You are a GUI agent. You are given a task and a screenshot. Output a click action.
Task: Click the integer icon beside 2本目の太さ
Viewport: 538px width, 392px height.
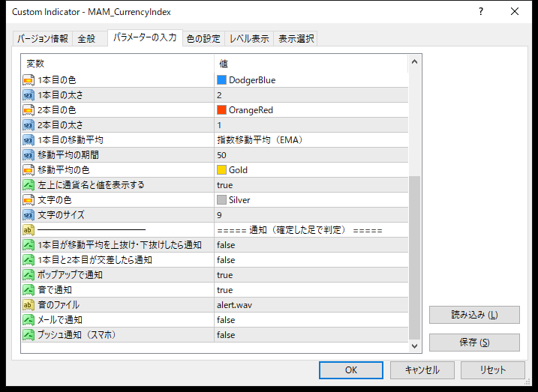tap(29, 125)
